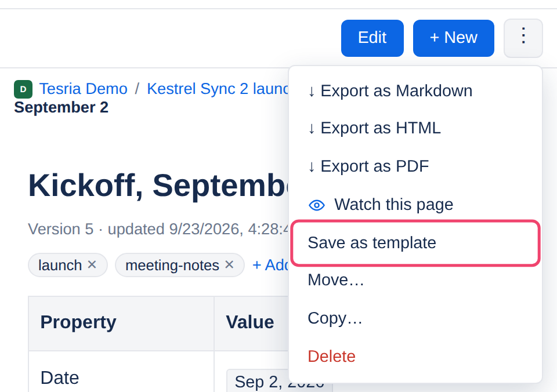Click the Edit button
Image resolution: width=557 pixels, height=392 pixels.
[372, 38]
